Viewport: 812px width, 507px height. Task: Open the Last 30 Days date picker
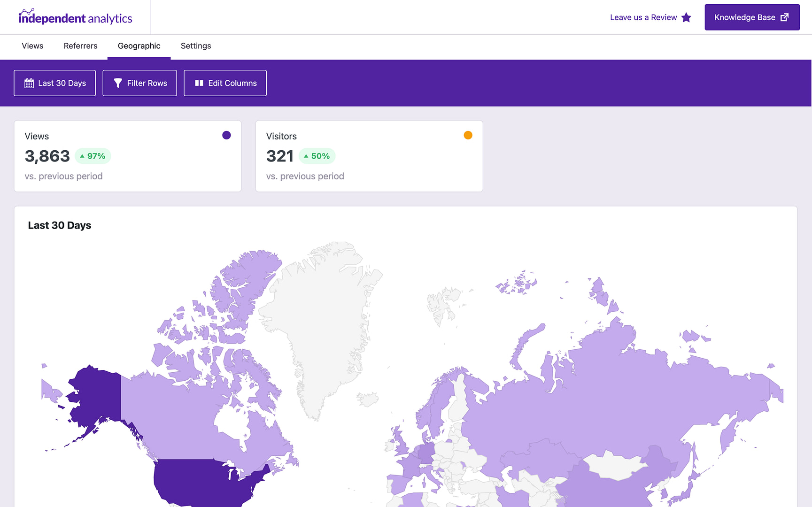point(54,83)
